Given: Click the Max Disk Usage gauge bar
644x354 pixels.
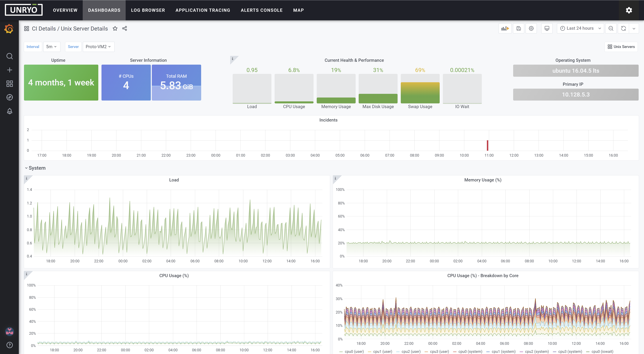Looking at the screenshot, I should (378, 89).
